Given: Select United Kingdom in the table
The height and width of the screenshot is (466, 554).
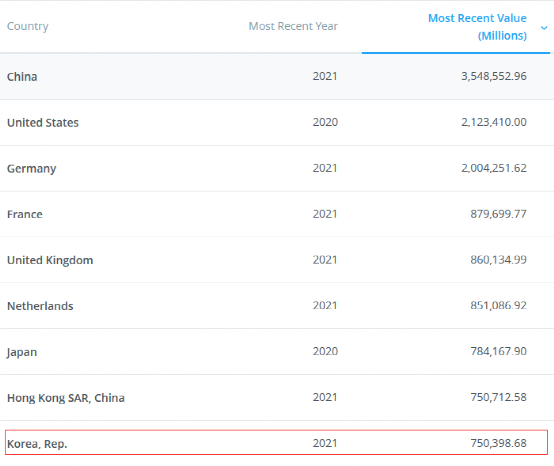Looking at the screenshot, I should coord(50,260).
